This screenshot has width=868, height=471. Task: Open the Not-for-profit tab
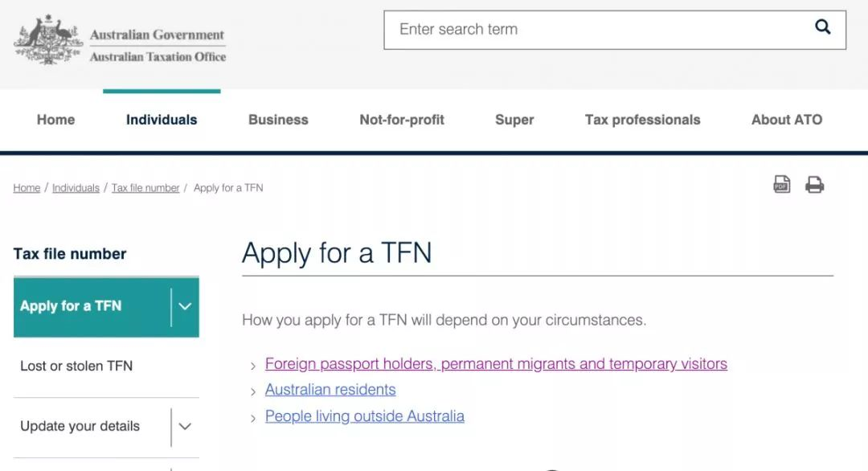click(x=402, y=120)
